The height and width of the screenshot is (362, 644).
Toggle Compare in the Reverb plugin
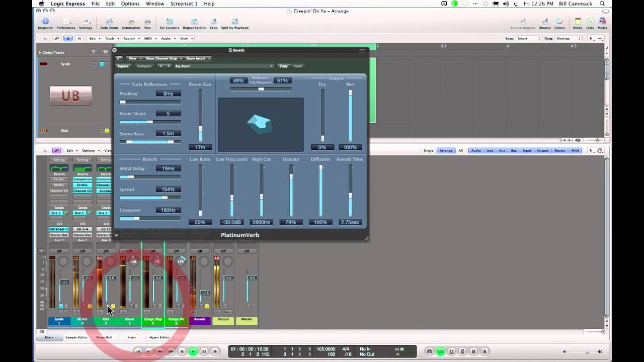[x=144, y=66]
